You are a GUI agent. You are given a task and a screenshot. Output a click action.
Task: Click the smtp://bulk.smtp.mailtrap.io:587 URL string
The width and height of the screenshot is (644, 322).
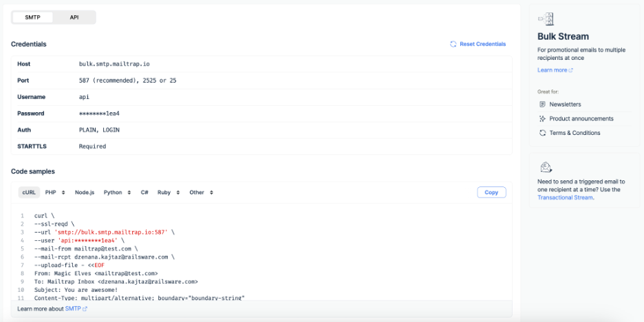coord(111,232)
